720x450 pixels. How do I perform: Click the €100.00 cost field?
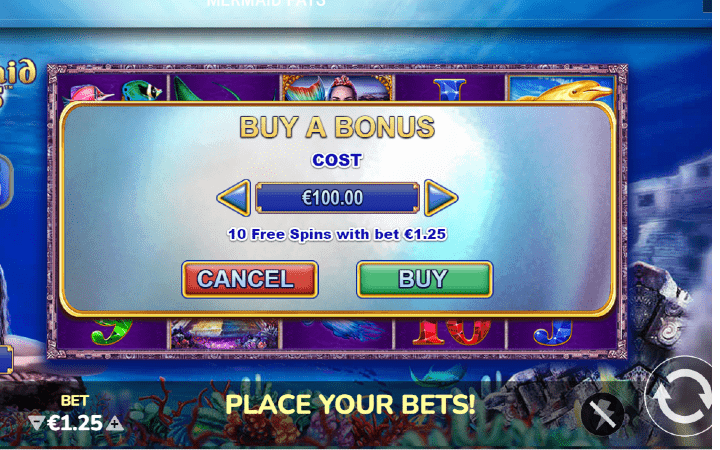(337, 198)
